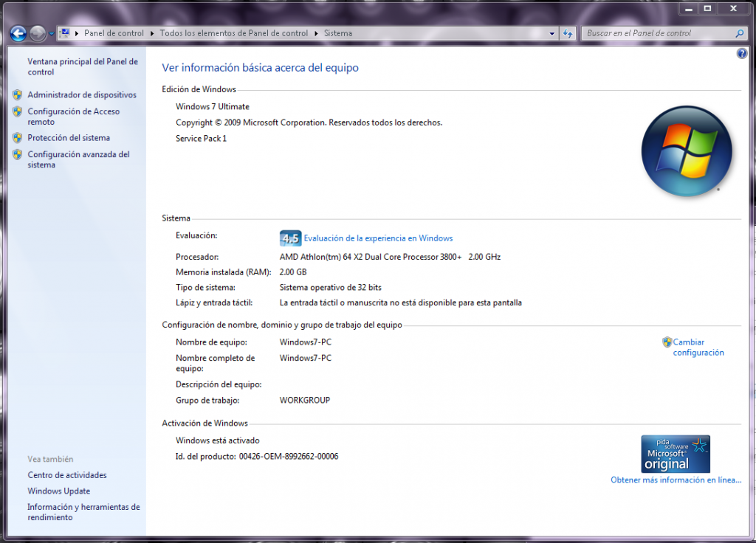Open Windows Update link
This screenshot has width=756, height=543.
pyautogui.click(x=59, y=491)
